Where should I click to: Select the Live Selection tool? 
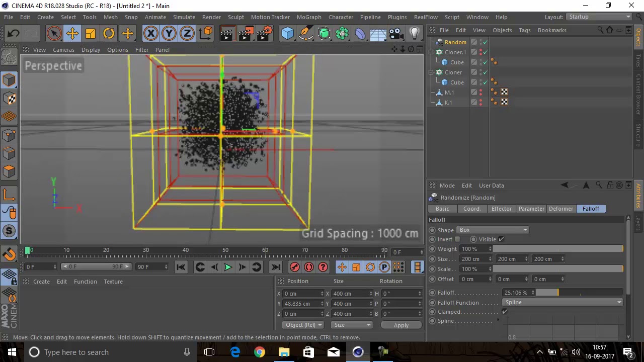click(54, 34)
